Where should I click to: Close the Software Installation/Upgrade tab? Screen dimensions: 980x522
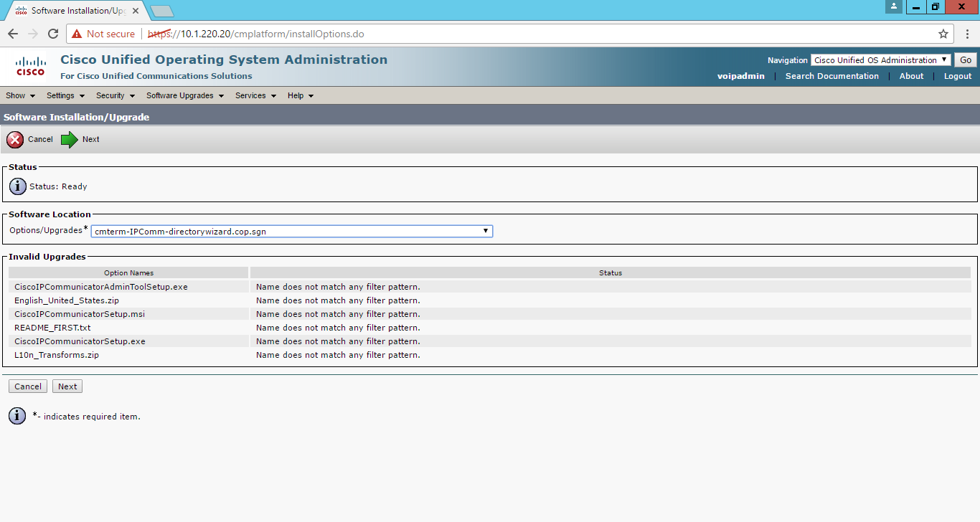coord(136,11)
